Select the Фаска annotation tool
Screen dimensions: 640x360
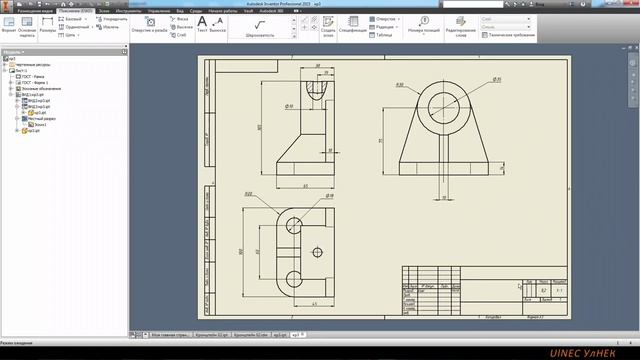[x=179, y=19]
